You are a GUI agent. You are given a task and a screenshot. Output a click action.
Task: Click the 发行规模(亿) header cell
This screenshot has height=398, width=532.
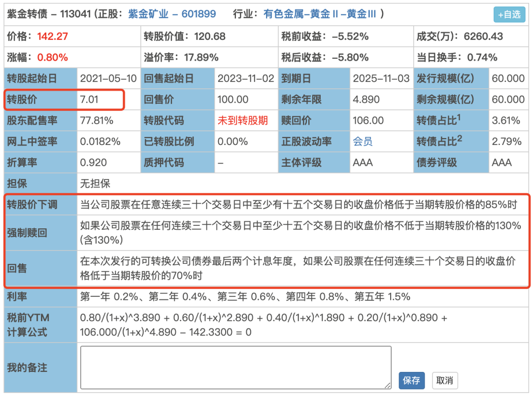click(451, 78)
